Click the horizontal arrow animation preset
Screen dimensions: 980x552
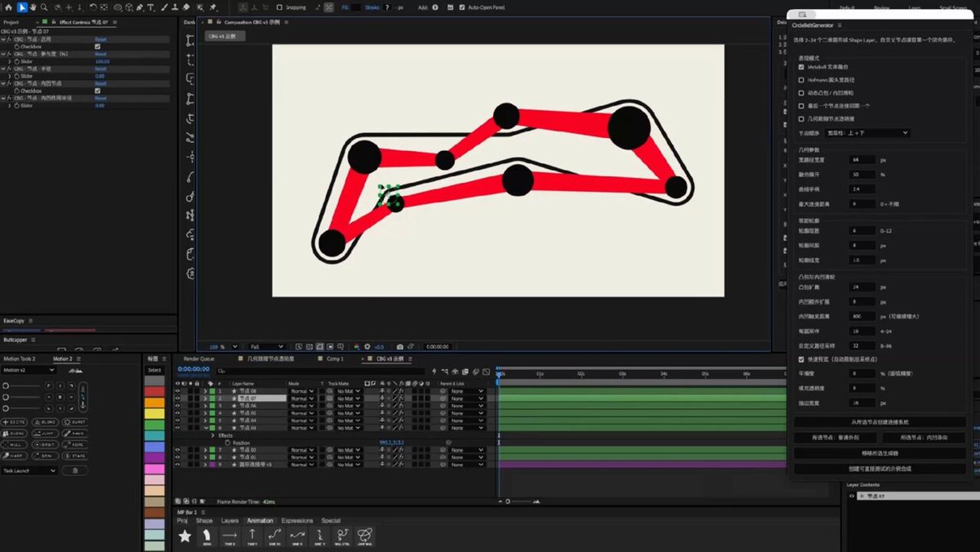pyautogui.click(x=229, y=536)
